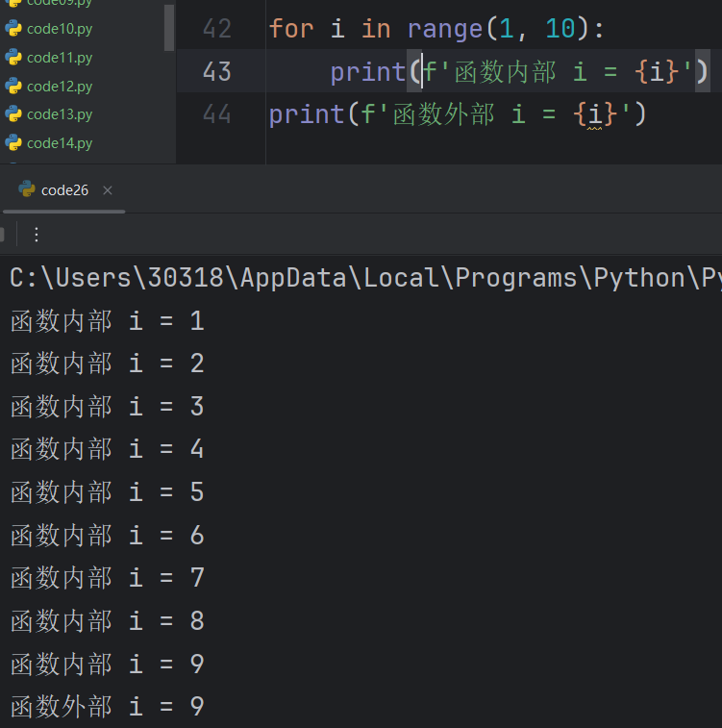The image size is (722, 728).
Task: Open code11.py in the project tree
Action: [x=60, y=58]
